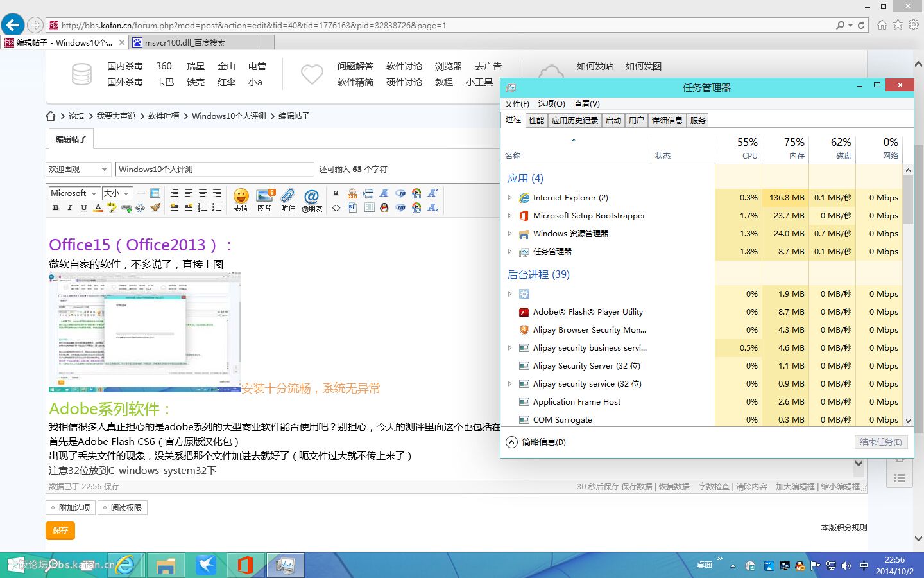Open the 大小 font size dropdown
The height and width of the screenshot is (578, 924).
[x=117, y=193]
